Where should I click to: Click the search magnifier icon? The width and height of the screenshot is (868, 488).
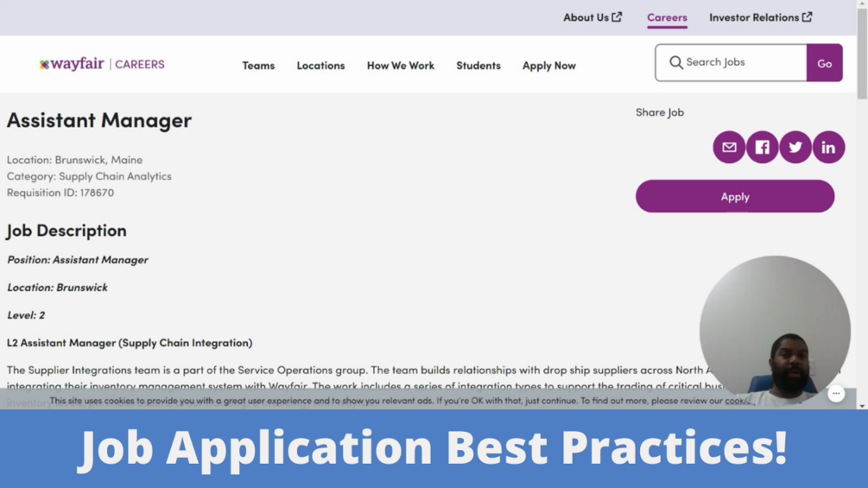pos(675,62)
